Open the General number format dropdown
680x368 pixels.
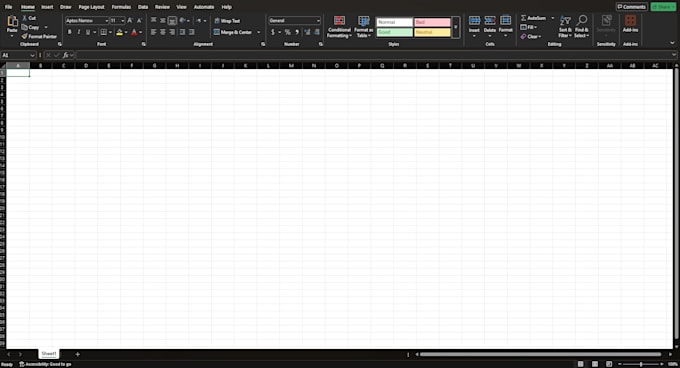(x=294, y=20)
